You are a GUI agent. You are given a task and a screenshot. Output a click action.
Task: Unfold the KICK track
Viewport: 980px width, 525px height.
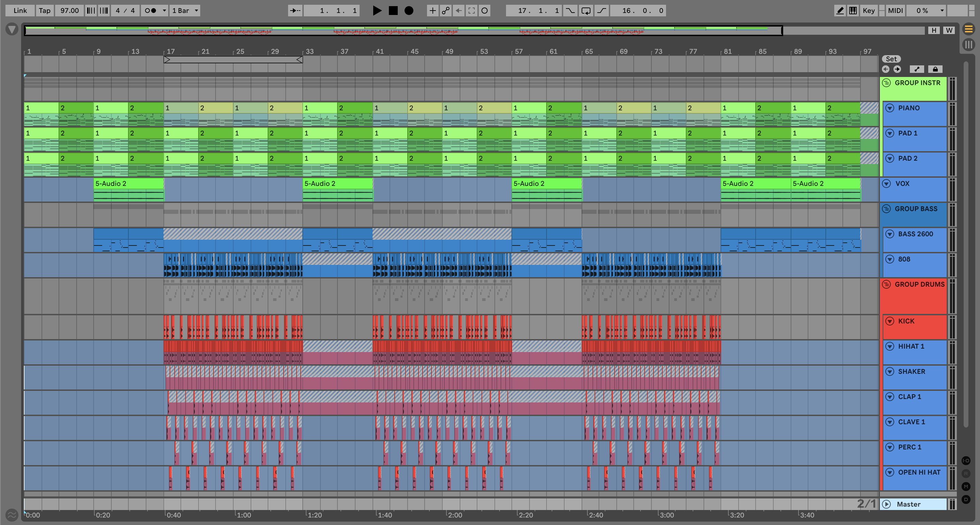click(889, 321)
